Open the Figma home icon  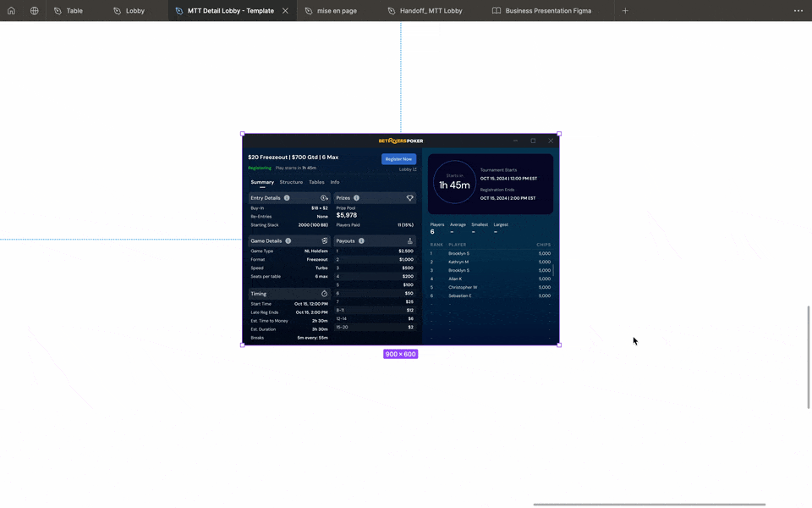click(11, 11)
